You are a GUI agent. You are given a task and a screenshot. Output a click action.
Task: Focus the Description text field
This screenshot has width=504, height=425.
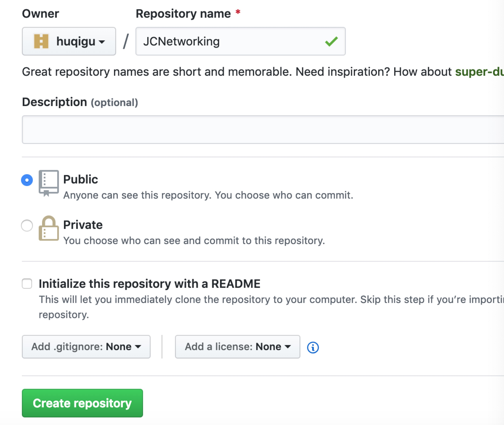point(263,130)
